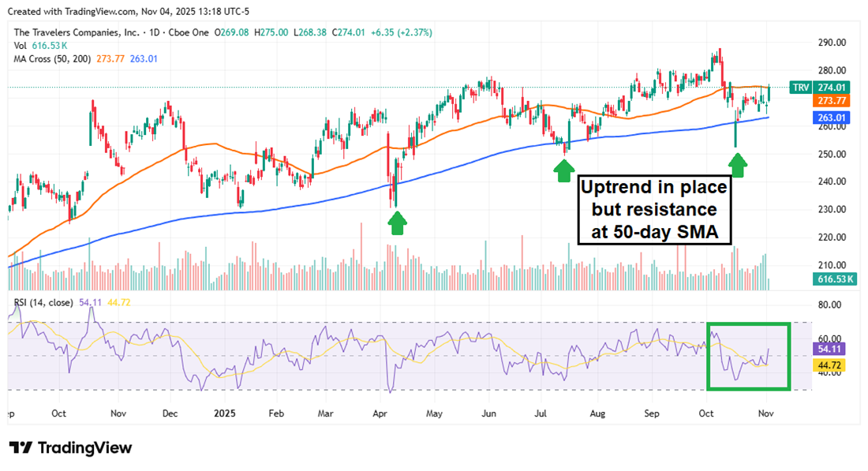This screenshot has width=868, height=471.
Task: Click the yellow 44.72 RSI axis label
Action: tap(829, 365)
